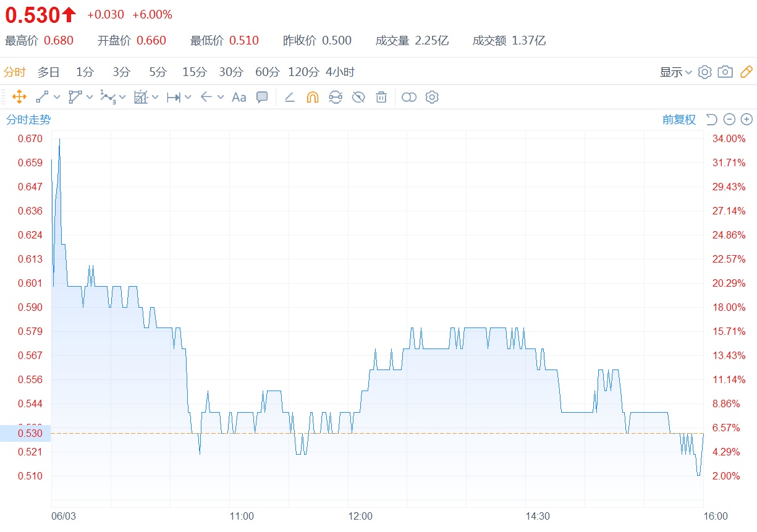
Task: Click the 前复权 adjustment link
Action: click(679, 120)
